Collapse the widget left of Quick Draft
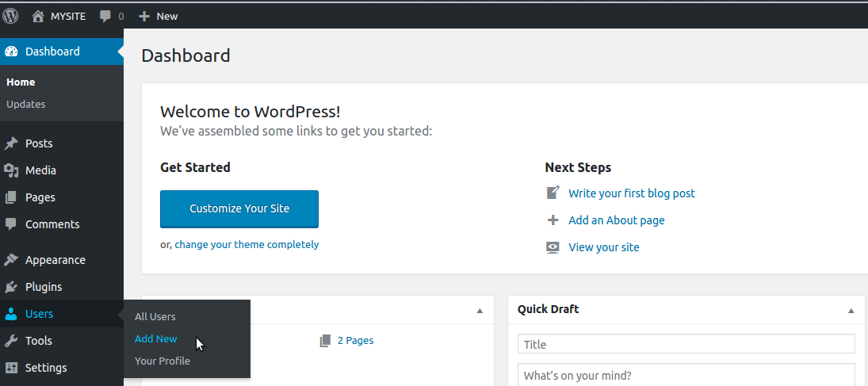 (x=480, y=311)
